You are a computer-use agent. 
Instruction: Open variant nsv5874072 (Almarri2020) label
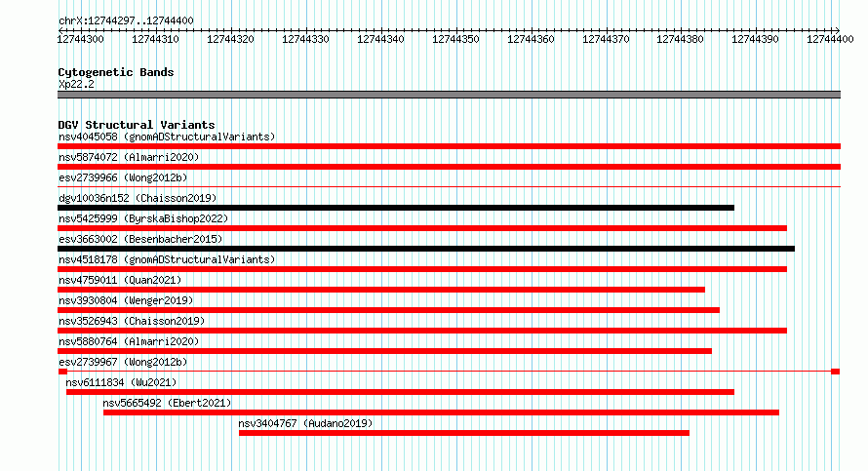[129, 157]
